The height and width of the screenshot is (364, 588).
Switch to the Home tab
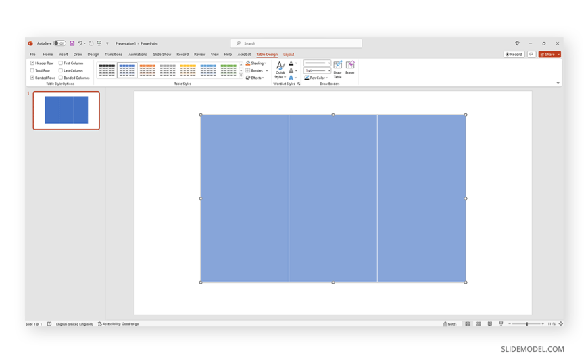coord(47,54)
